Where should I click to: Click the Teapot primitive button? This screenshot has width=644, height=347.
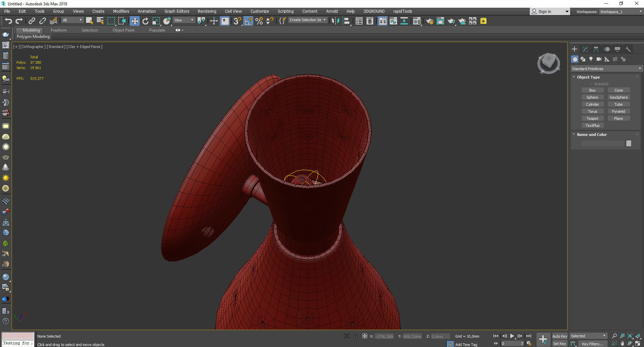click(x=592, y=118)
